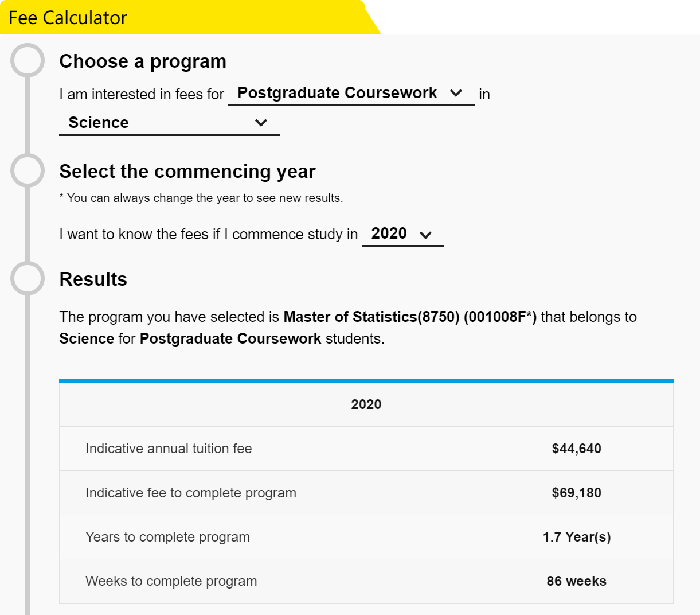Click the Master of Statistics(8750) program name
700x615 pixels.
point(371,317)
